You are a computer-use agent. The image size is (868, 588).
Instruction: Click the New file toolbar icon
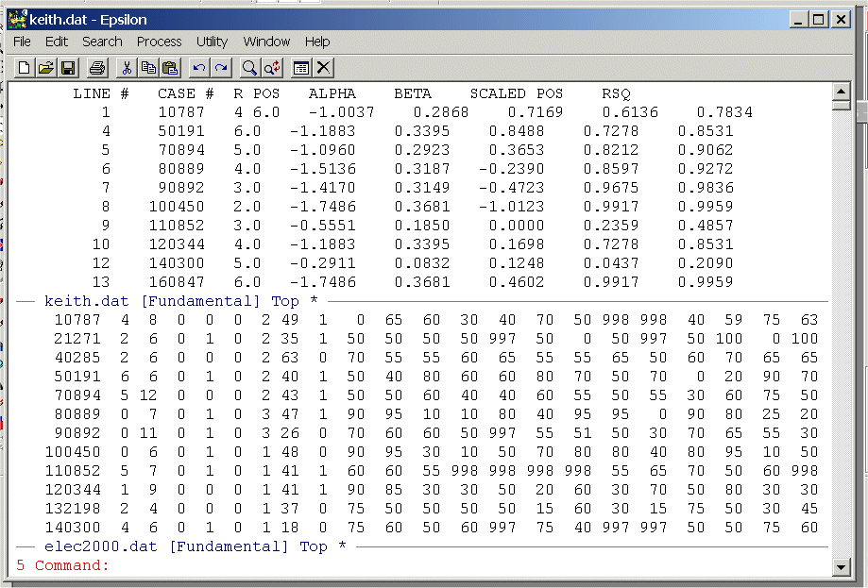24,67
